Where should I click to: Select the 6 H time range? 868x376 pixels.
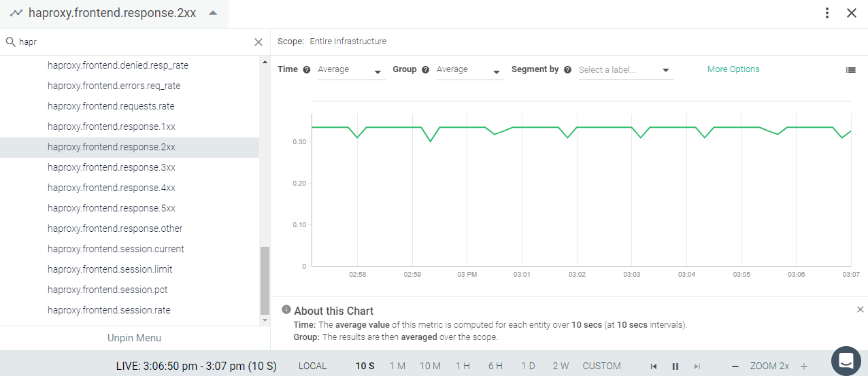(495, 366)
